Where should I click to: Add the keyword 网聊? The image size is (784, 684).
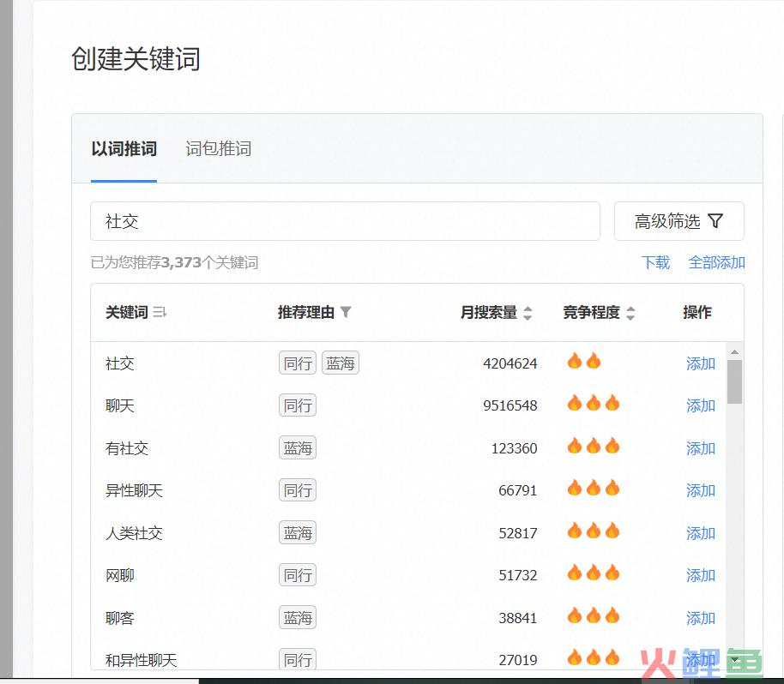coord(701,575)
